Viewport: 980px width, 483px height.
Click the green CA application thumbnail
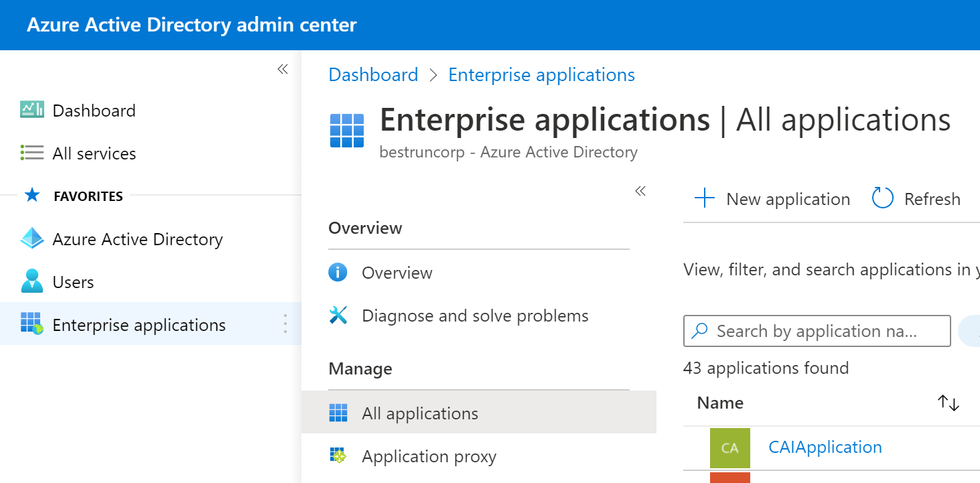(x=729, y=447)
